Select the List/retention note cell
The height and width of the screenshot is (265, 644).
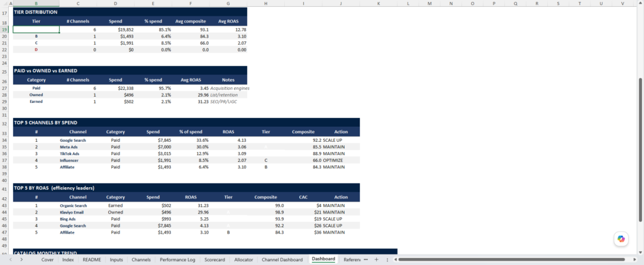point(228,95)
